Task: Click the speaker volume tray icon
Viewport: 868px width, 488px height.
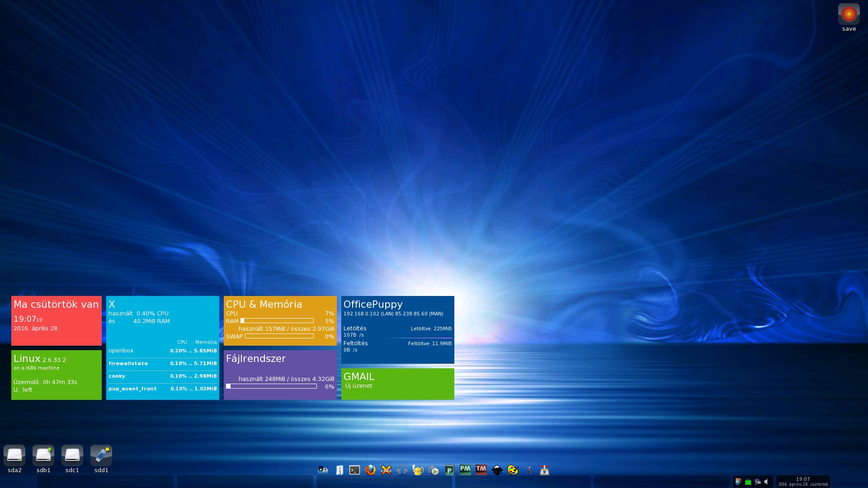Action: [766, 482]
